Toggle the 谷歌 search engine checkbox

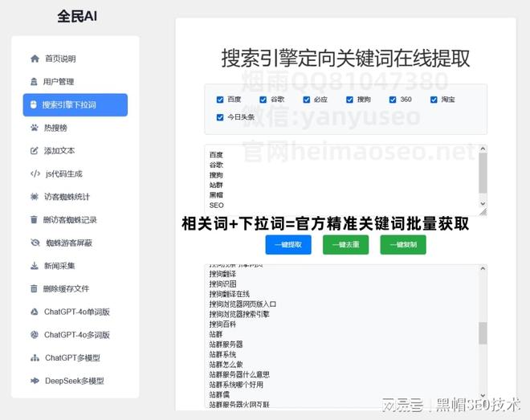click(263, 100)
